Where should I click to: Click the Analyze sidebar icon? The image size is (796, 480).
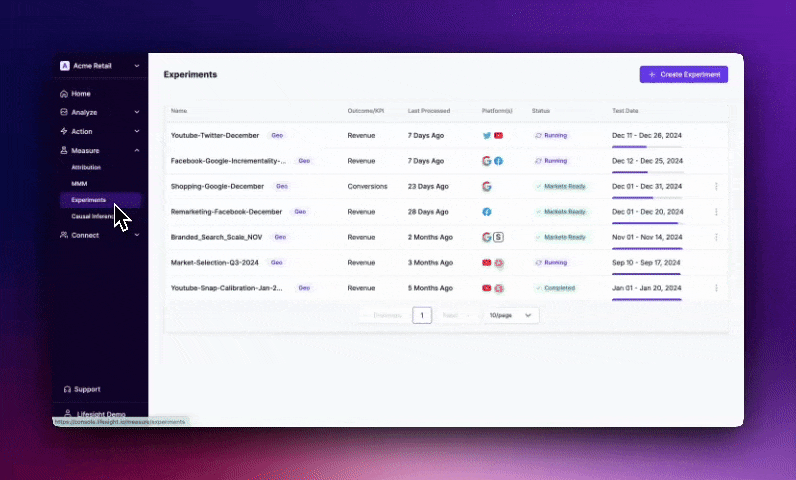(64, 112)
